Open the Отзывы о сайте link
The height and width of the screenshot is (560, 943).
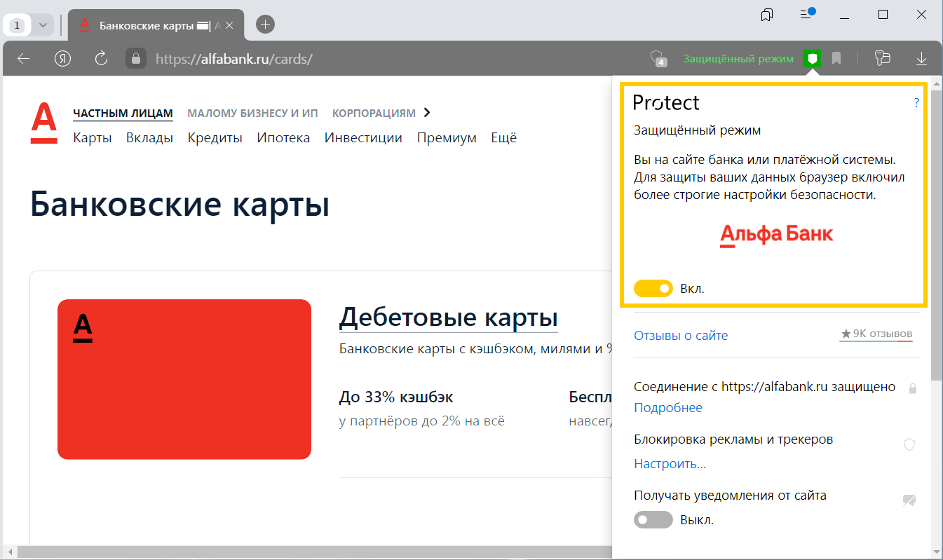click(680, 336)
